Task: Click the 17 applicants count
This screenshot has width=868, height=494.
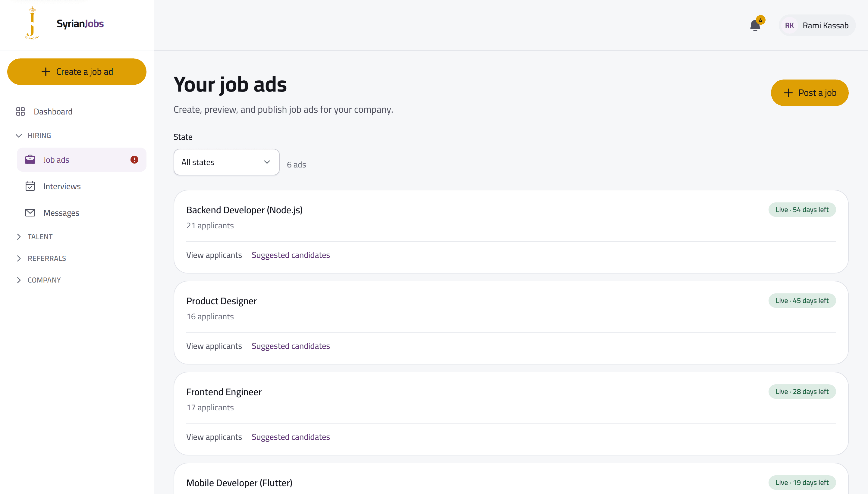Action: tap(210, 408)
